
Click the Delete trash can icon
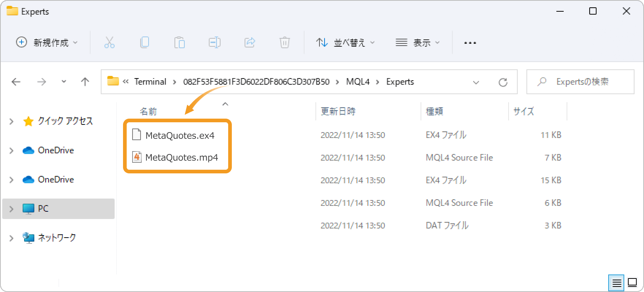tap(285, 43)
